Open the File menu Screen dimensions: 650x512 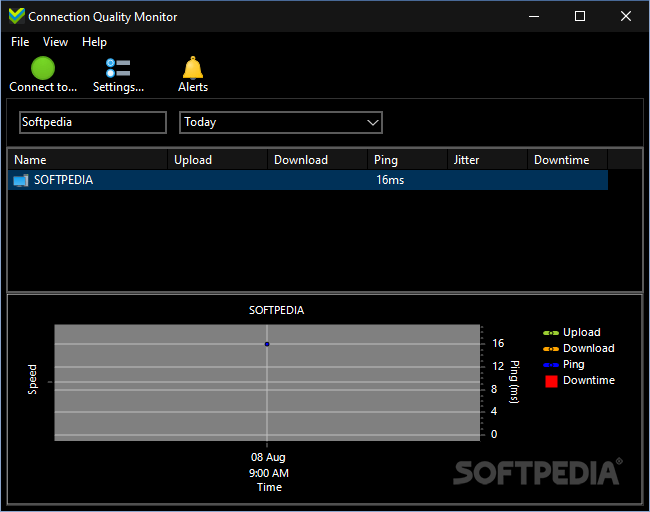(x=20, y=42)
